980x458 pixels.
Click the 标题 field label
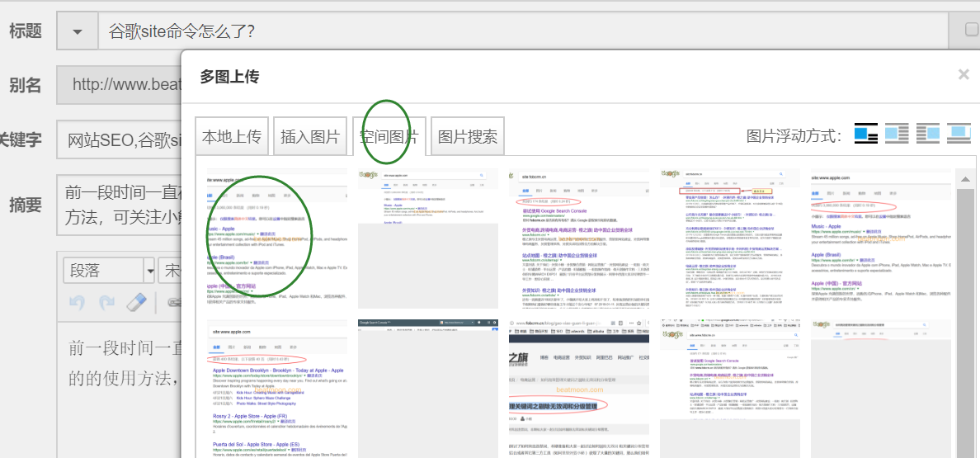click(x=26, y=31)
